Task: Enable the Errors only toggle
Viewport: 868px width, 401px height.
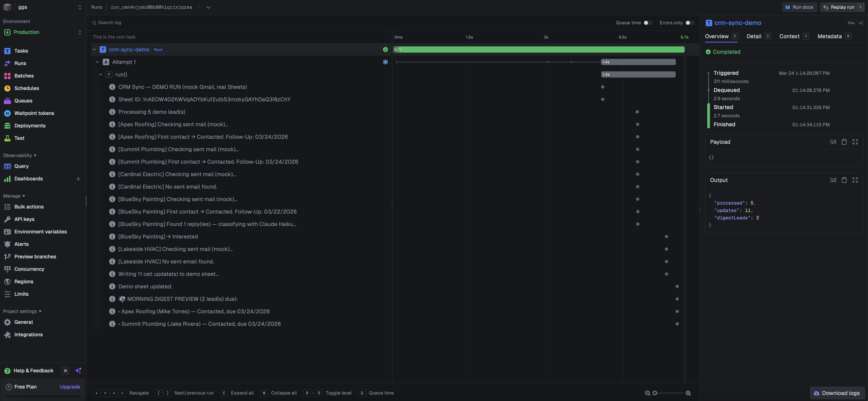Action: 690,23
